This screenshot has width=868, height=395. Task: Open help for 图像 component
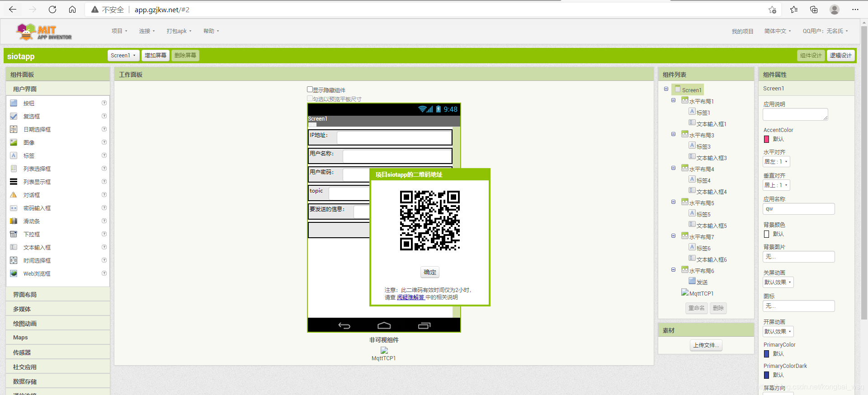pyautogui.click(x=104, y=142)
